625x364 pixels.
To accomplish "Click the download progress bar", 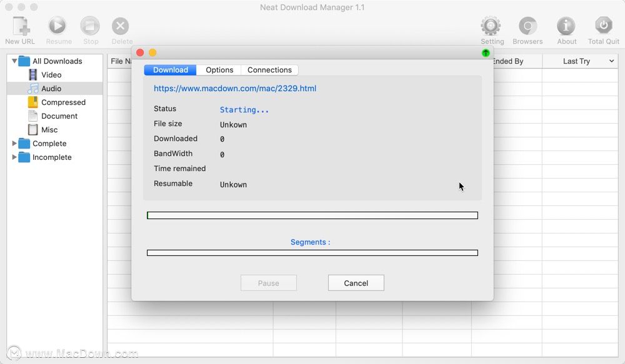I will point(312,215).
